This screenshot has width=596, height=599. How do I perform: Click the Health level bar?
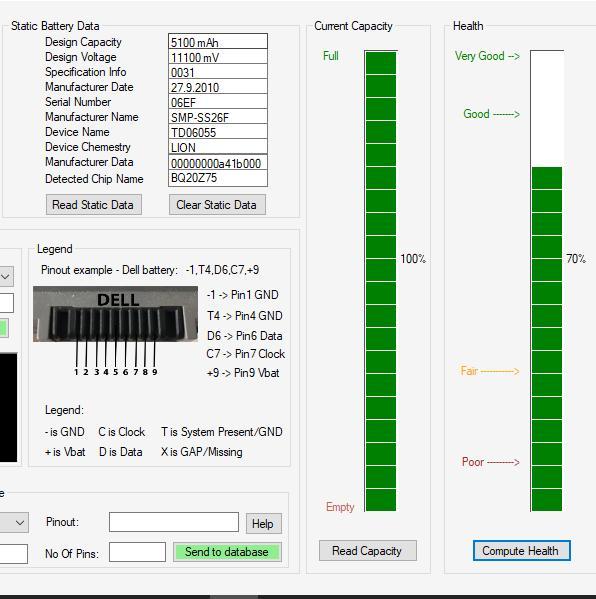point(547,281)
